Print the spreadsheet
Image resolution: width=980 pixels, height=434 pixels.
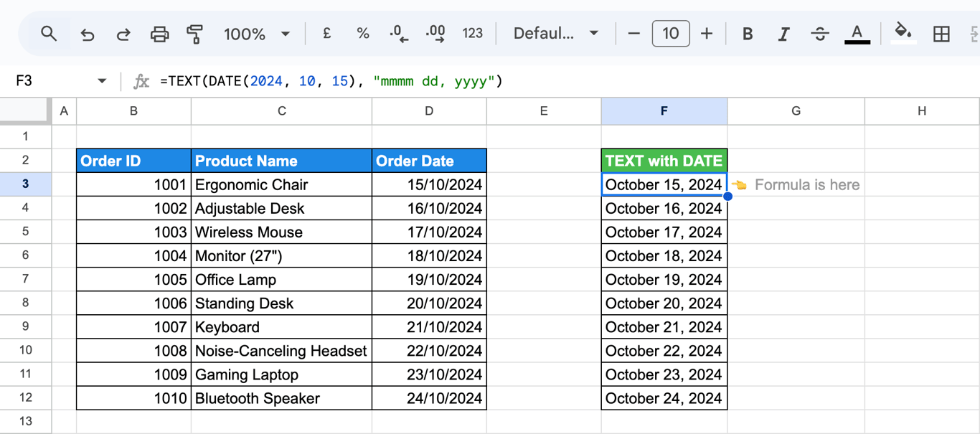(x=159, y=34)
